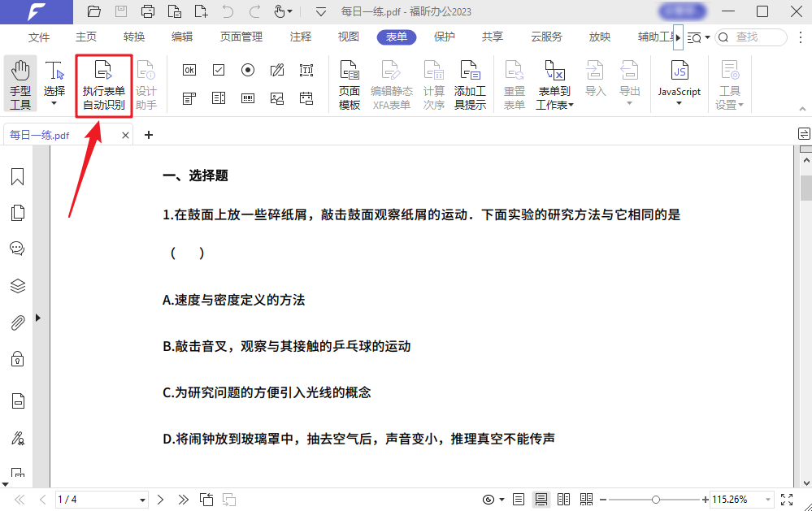The width and height of the screenshot is (812, 511).
Task: Insert a radio button form field
Action: click(x=248, y=71)
